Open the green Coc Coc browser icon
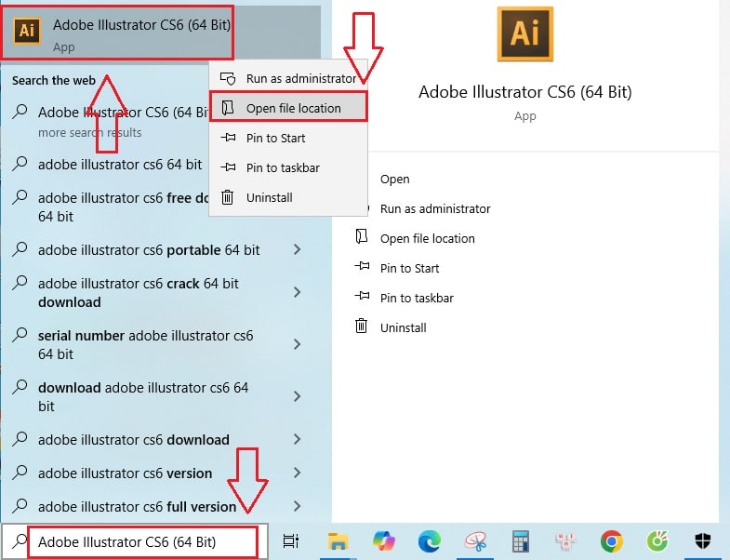This screenshot has height=560, width=730. (x=657, y=541)
